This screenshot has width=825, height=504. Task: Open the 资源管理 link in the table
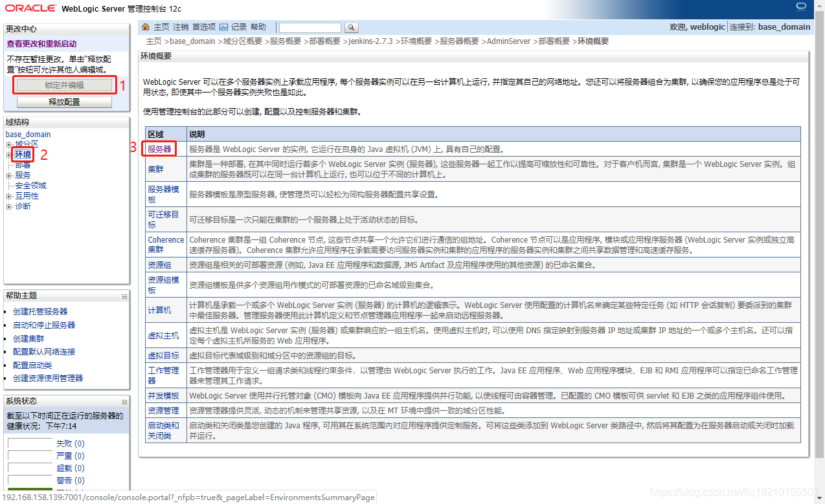tap(163, 410)
